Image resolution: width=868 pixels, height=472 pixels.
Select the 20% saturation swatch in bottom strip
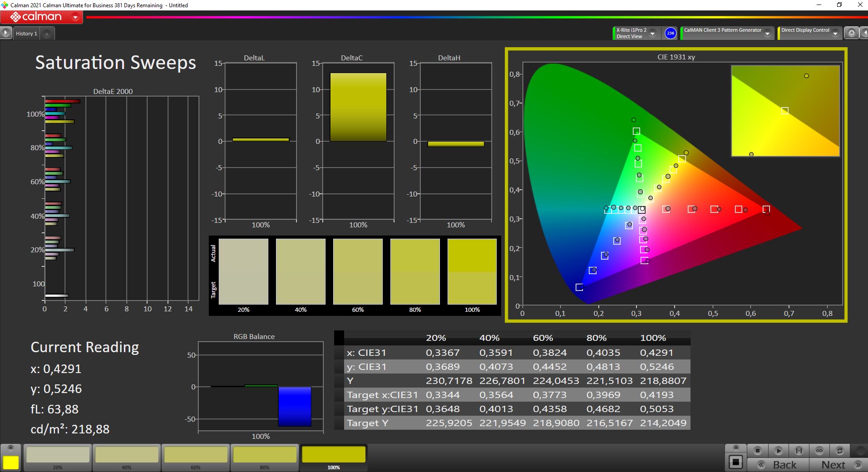[x=58, y=455]
